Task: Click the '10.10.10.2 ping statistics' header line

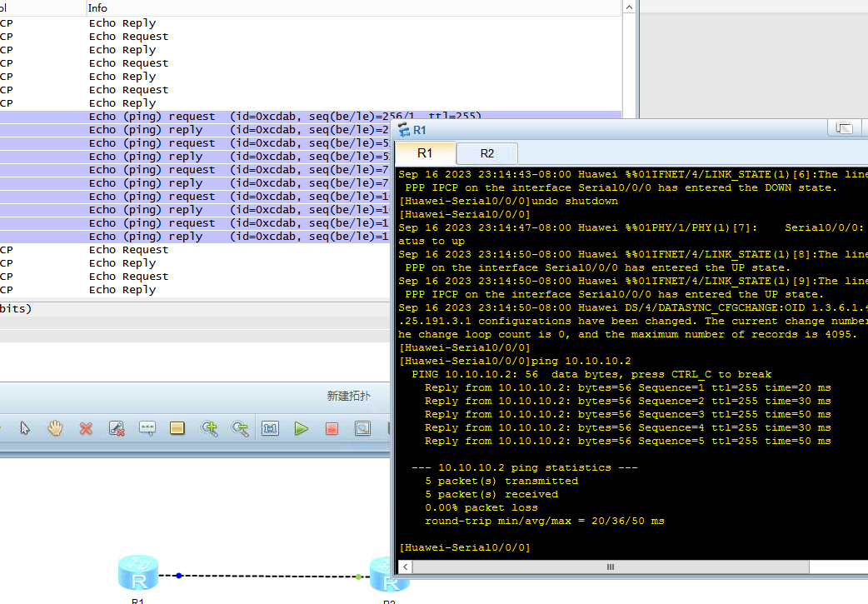Action: click(525, 467)
